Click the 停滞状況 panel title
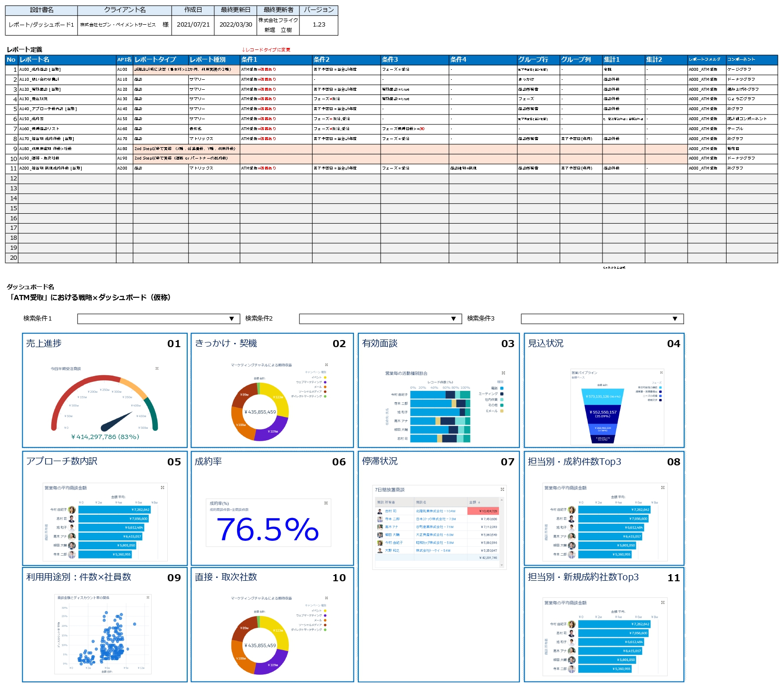 380,461
